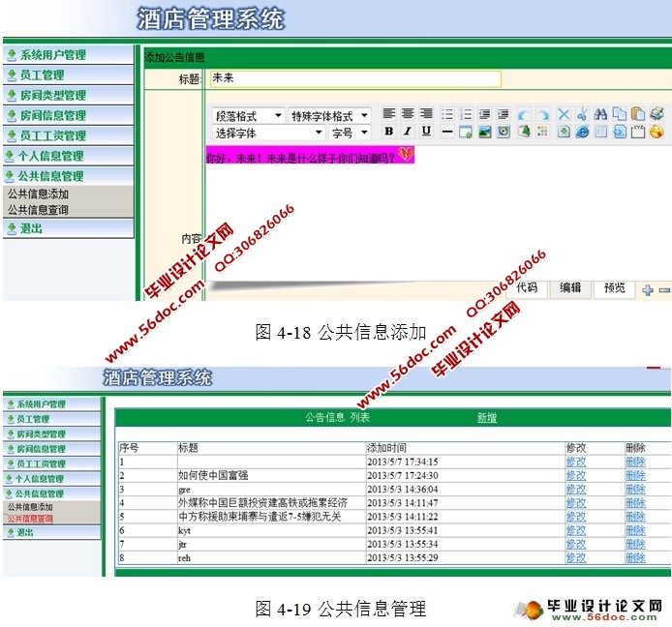Toggle bold formatting

(x=388, y=131)
